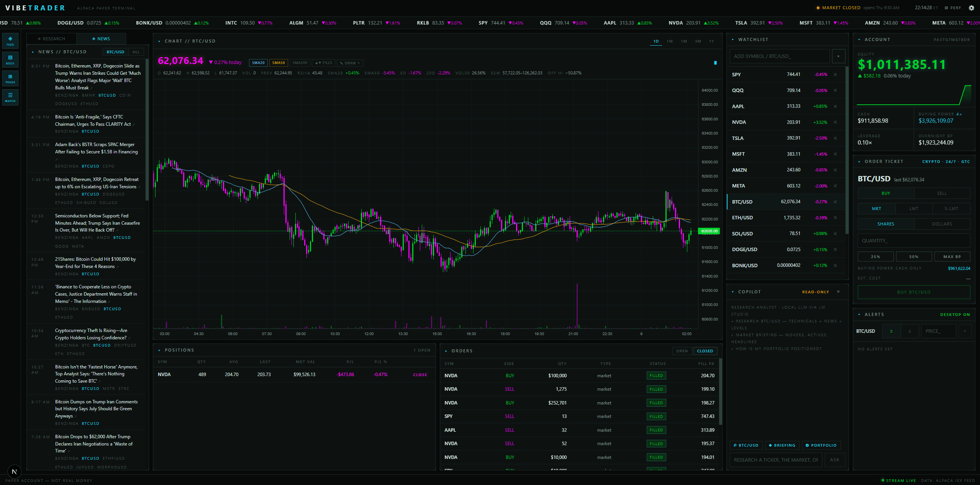Select BUY side in order ticket
Screen dimensions: 980x485
click(886, 193)
